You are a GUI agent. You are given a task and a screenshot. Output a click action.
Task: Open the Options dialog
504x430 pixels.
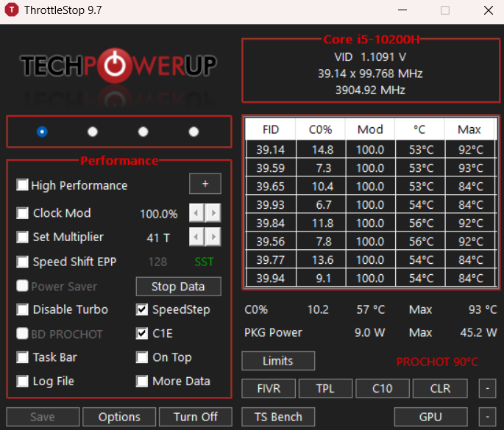coord(119,417)
